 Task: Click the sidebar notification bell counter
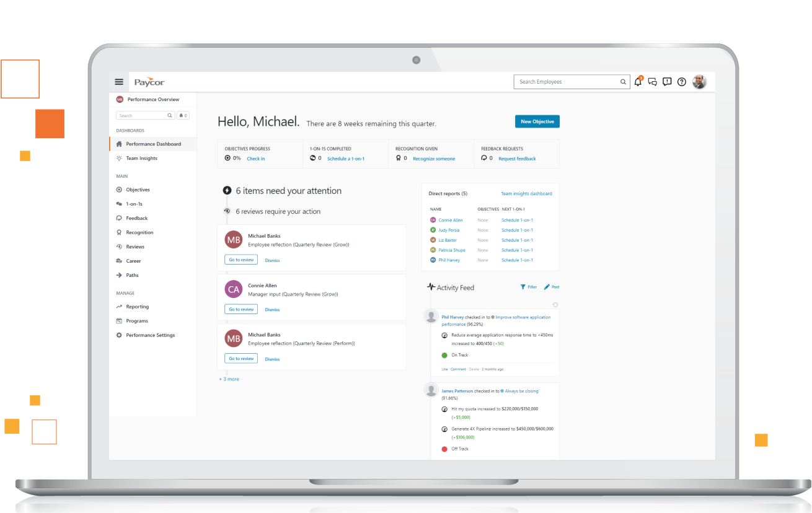[183, 115]
